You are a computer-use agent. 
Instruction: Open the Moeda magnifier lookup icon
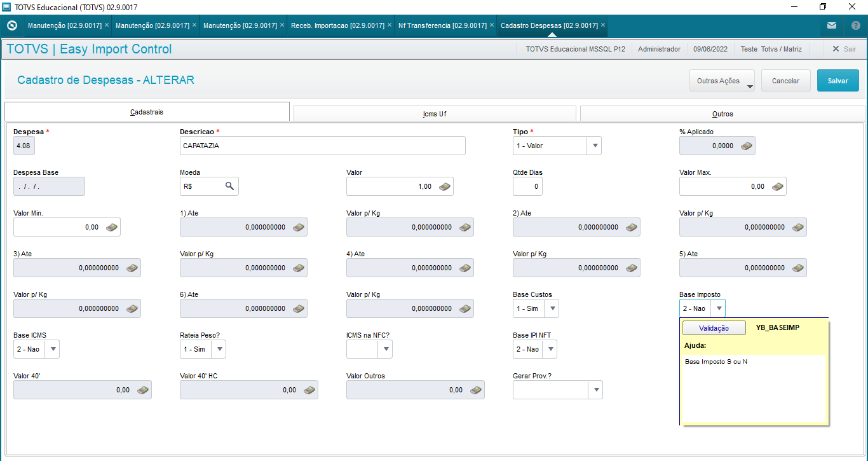coord(229,186)
